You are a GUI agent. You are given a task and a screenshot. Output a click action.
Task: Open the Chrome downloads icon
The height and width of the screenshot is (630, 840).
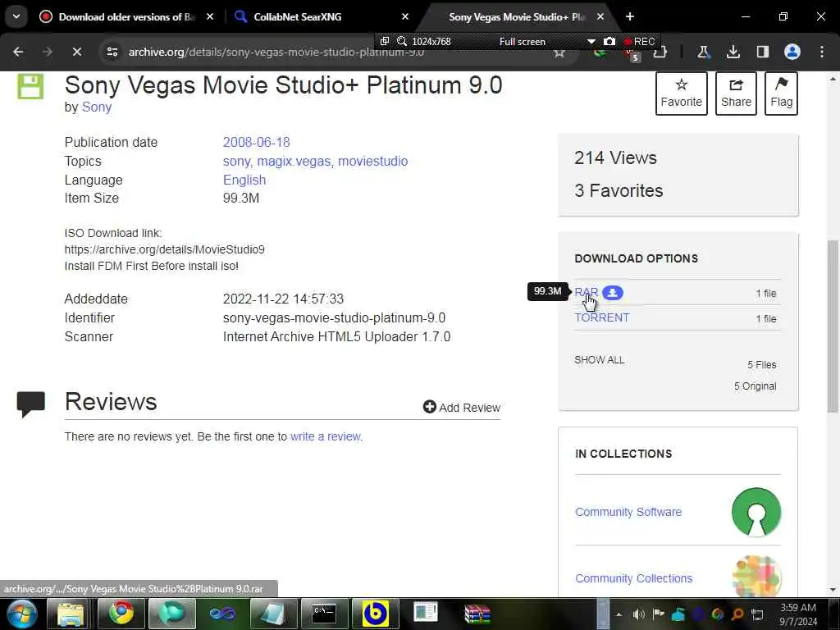pos(733,52)
